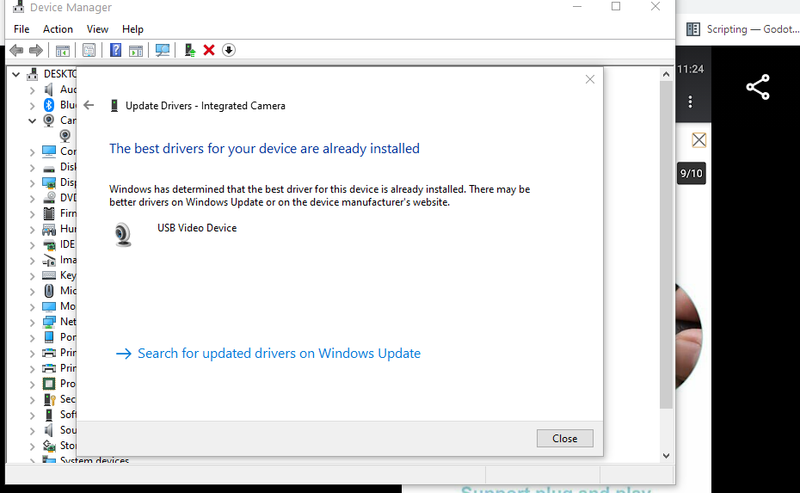Select the Print queues printer icon
The image size is (800, 493).
[49, 353]
